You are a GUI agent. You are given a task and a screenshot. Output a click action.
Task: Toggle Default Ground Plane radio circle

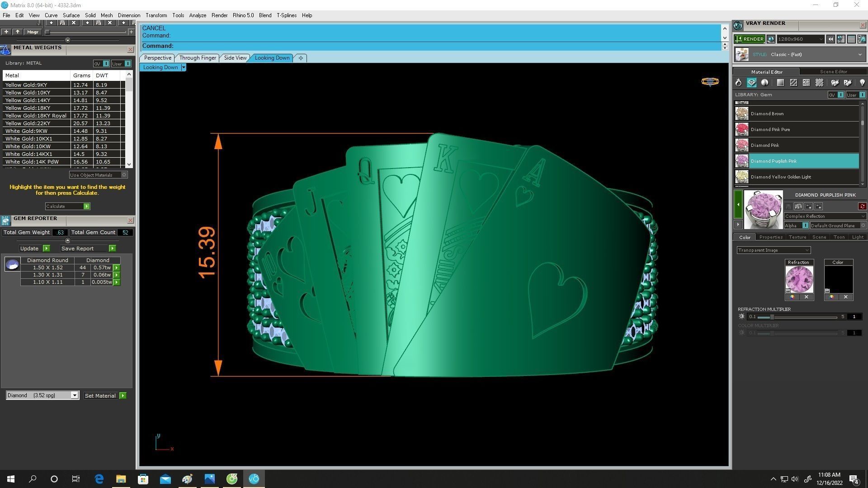click(x=863, y=225)
